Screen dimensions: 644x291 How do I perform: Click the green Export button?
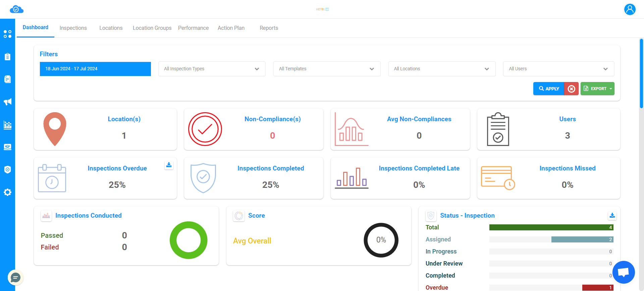click(597, 89)
